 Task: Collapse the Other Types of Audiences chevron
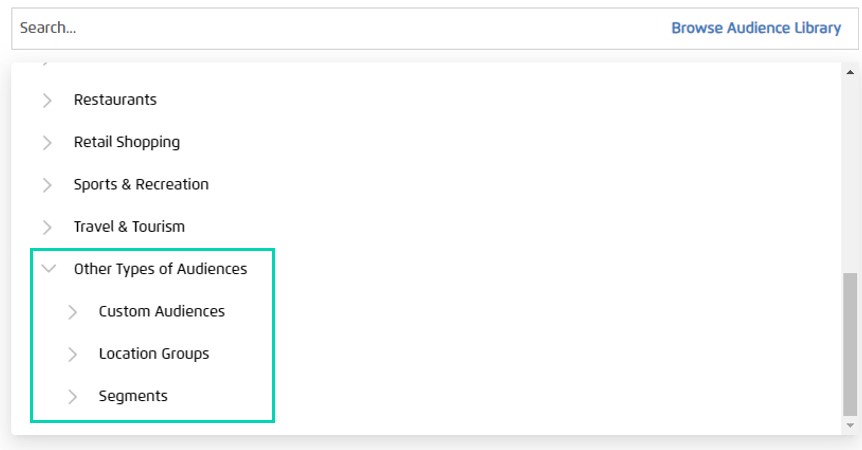coord(47,269)
